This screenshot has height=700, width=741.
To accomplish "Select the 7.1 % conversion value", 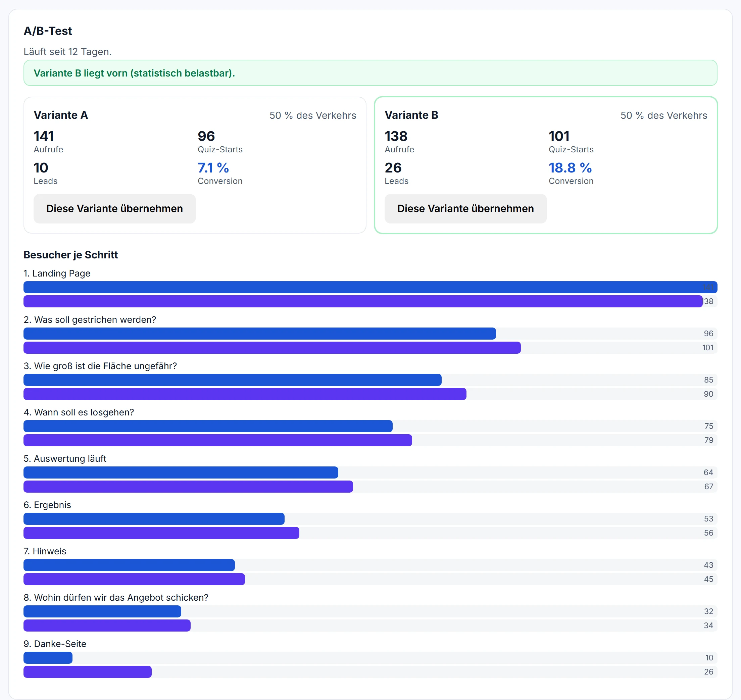I will 213,168.
